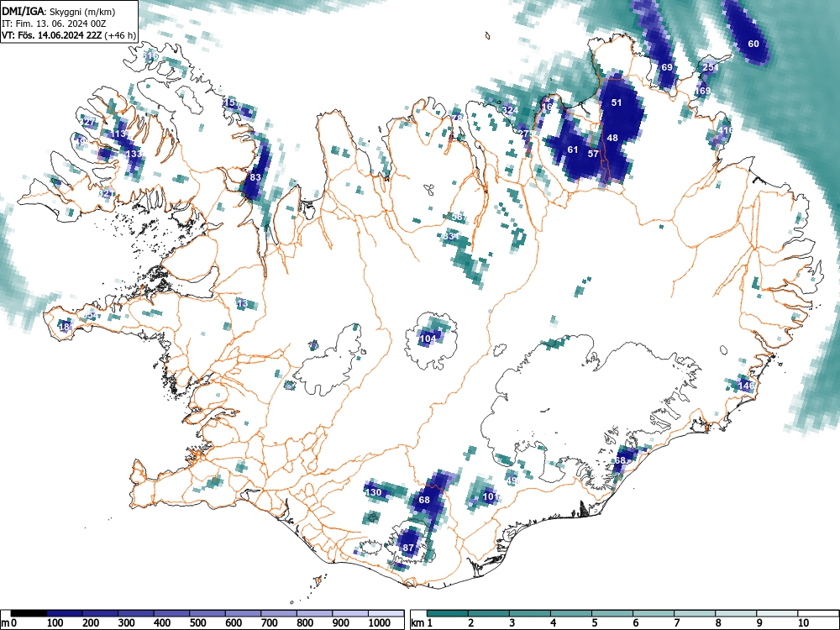840x630 pixels.
Task: Click the 'm 0' label on metre legend
Action: pyautogui.click(x=9, y=623)
